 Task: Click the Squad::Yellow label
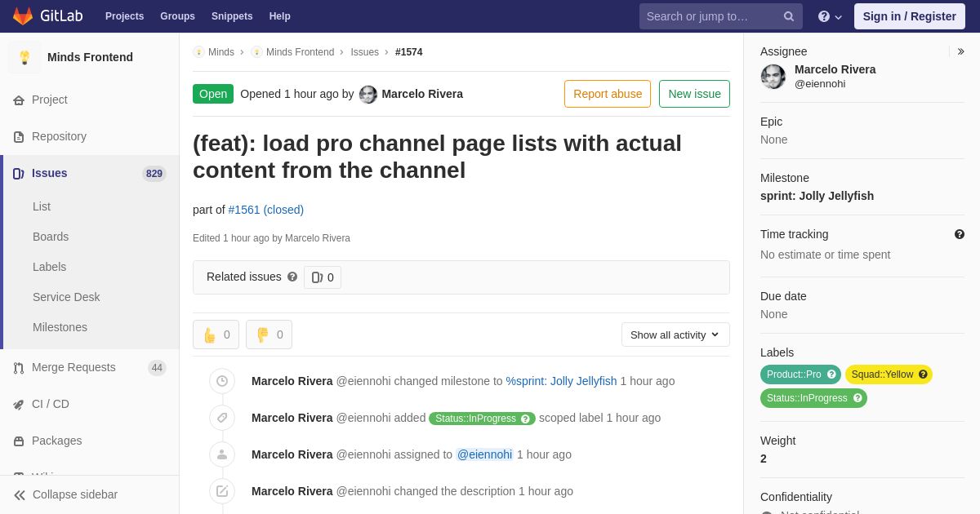coord(889,374)
